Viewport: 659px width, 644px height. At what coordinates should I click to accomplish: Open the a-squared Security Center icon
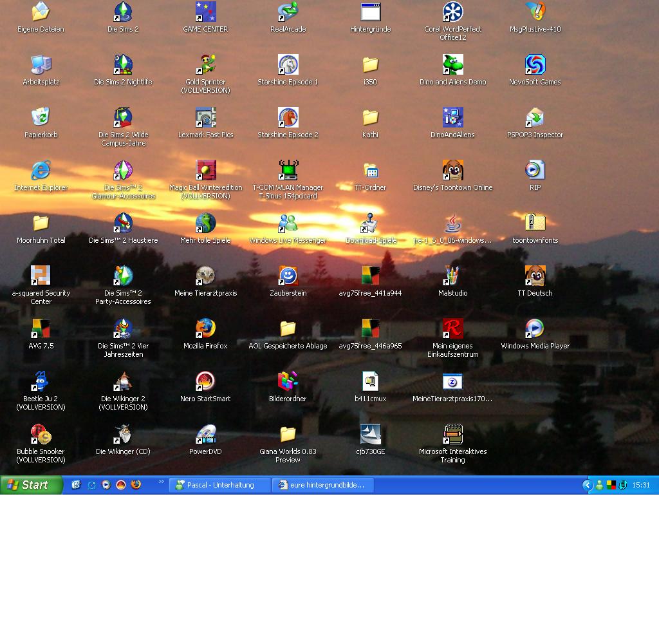click(41, 276)
